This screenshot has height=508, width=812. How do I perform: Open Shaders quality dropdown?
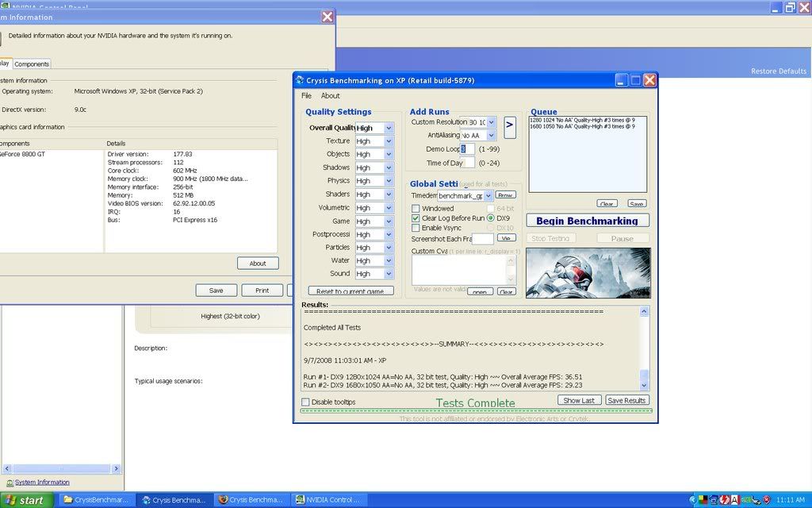tap(389, 194)
